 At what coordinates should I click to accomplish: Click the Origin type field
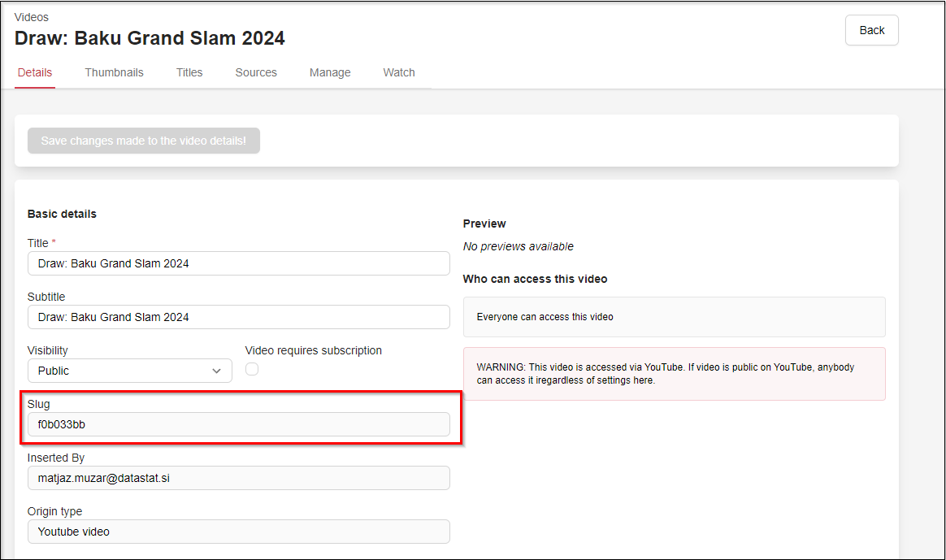pyautogui.click(x=238, y=532)
